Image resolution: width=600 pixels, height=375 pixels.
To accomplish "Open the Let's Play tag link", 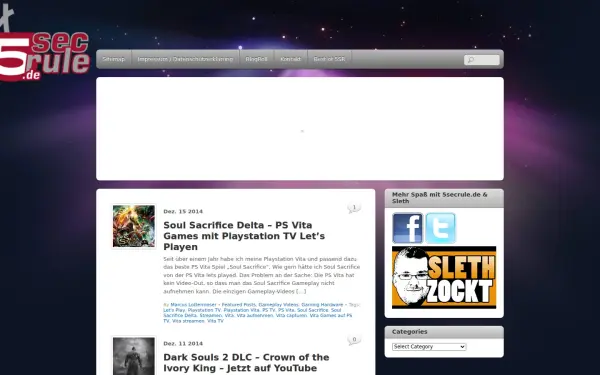I will point(174,310).
